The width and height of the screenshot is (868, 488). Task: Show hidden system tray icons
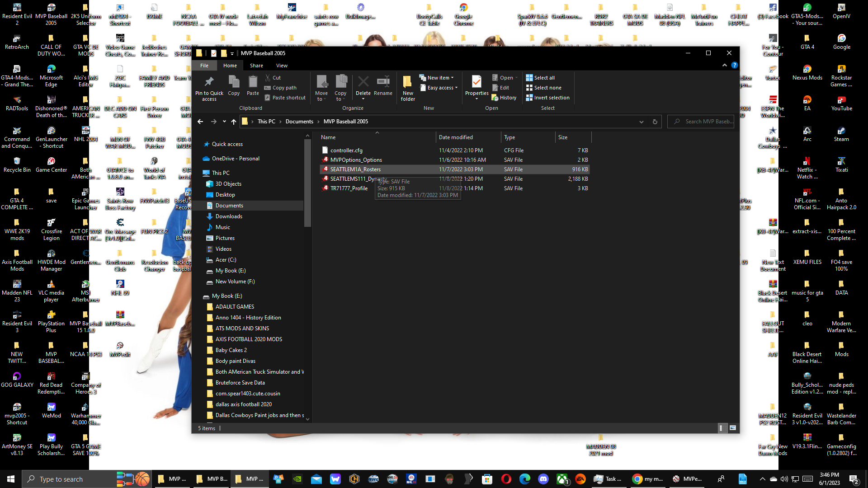(x=762, y=479)
